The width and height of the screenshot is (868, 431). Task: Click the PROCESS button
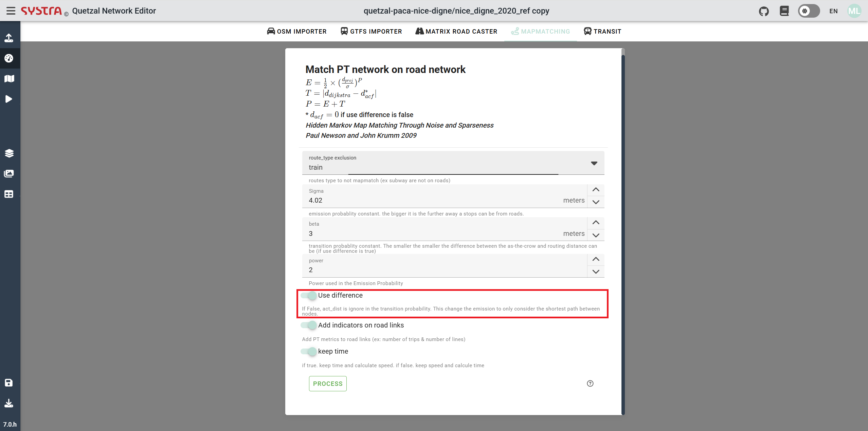tap(328, 383)
